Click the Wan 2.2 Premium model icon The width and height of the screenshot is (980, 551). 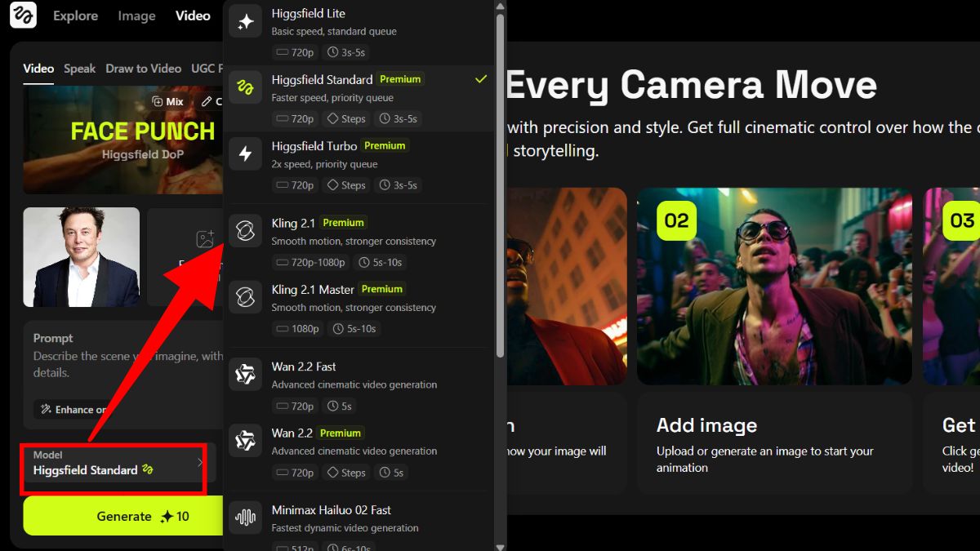(245, 441)
